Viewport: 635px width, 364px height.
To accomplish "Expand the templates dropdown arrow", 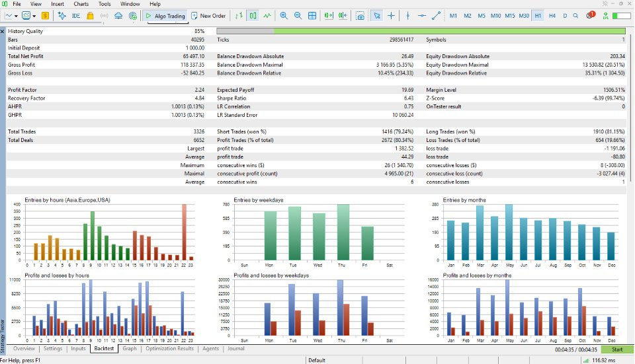I will [x=34, y=16].
